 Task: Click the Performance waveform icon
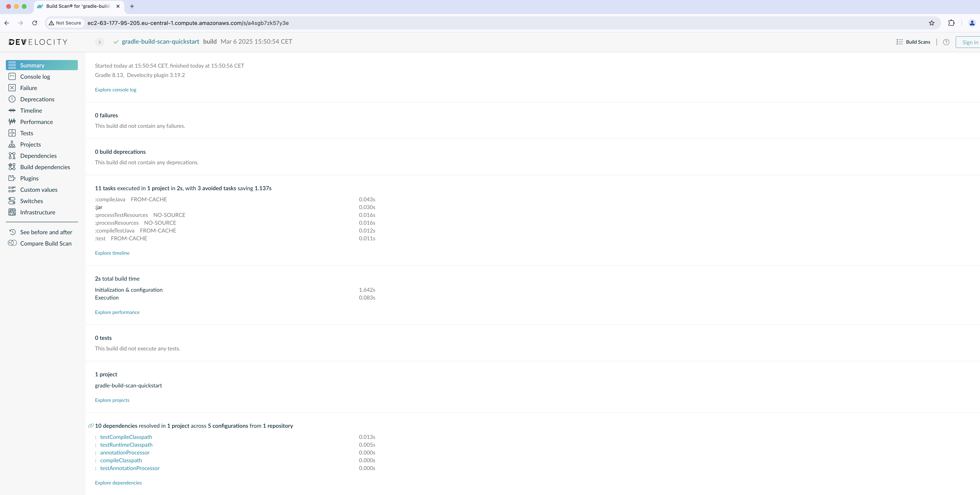(12, 122)
